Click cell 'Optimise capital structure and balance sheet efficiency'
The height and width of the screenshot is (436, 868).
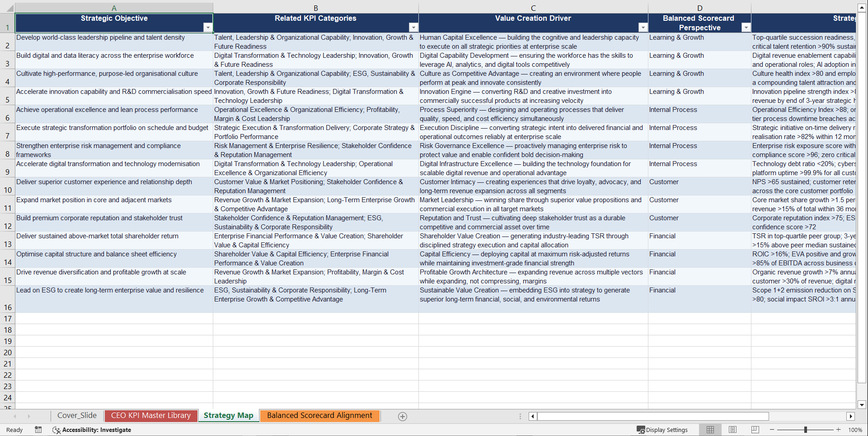114,258
